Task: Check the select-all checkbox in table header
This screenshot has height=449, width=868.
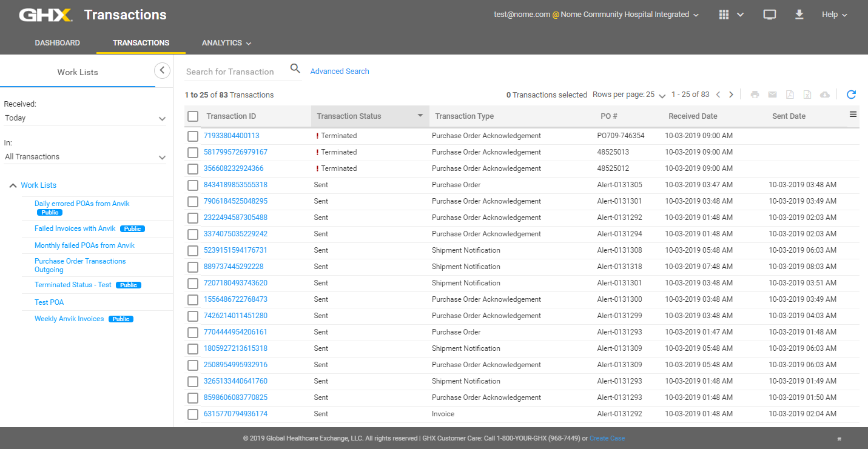Action: (x=193, y=116)
